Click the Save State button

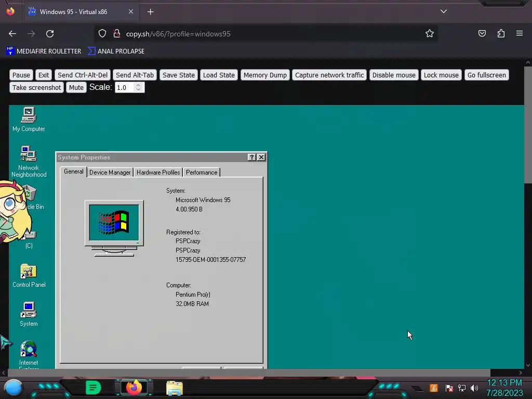tap(179, 75)
